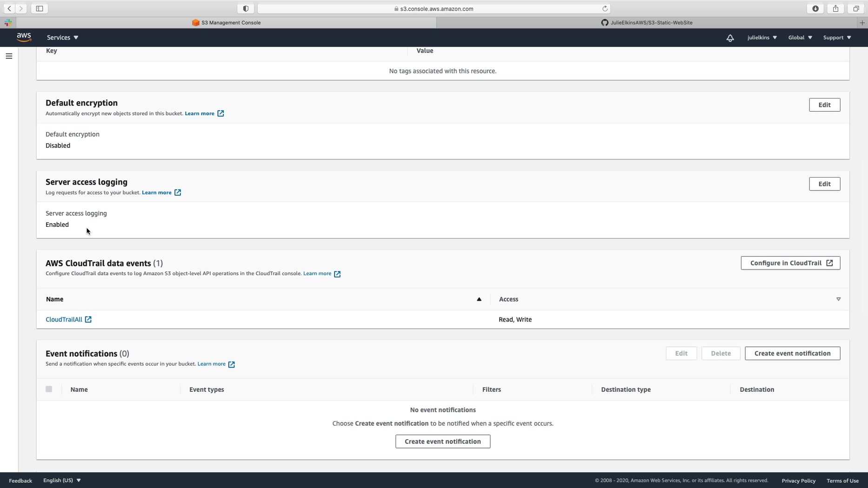
Task: Switch to S3 Management Console tab
Action: click(226, 22)
